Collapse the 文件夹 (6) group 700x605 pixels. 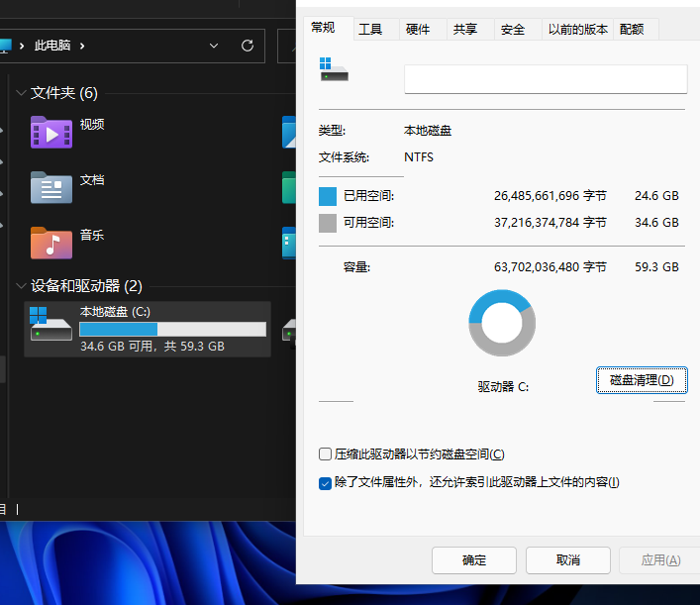[x=20, y=93]
